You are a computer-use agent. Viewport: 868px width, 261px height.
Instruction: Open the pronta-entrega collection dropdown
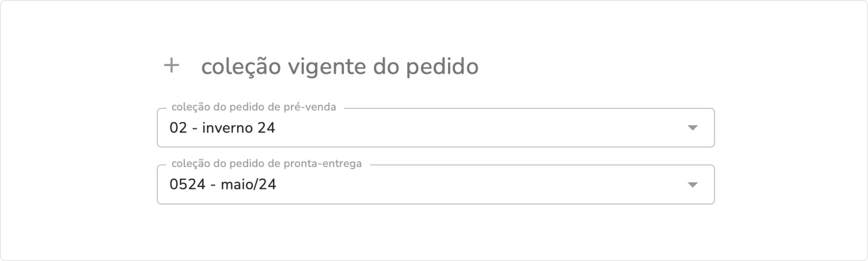[436, 184]
